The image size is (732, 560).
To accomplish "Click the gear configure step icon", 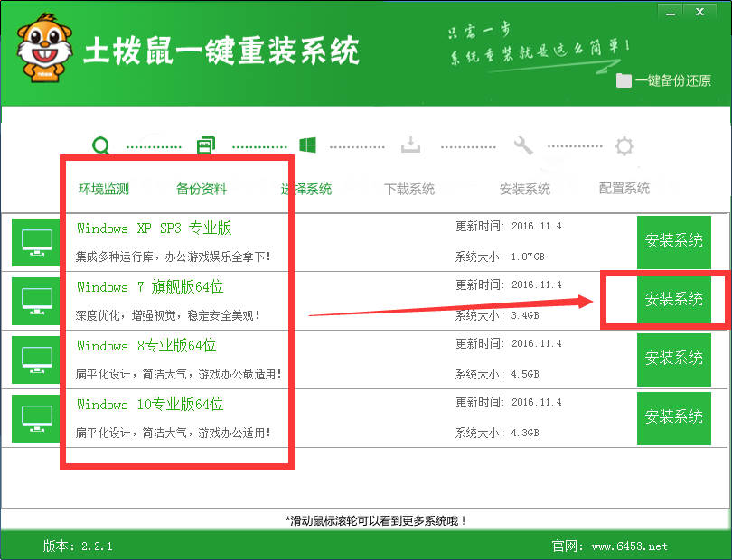I will pyautogui.click(x=624, y=146).
